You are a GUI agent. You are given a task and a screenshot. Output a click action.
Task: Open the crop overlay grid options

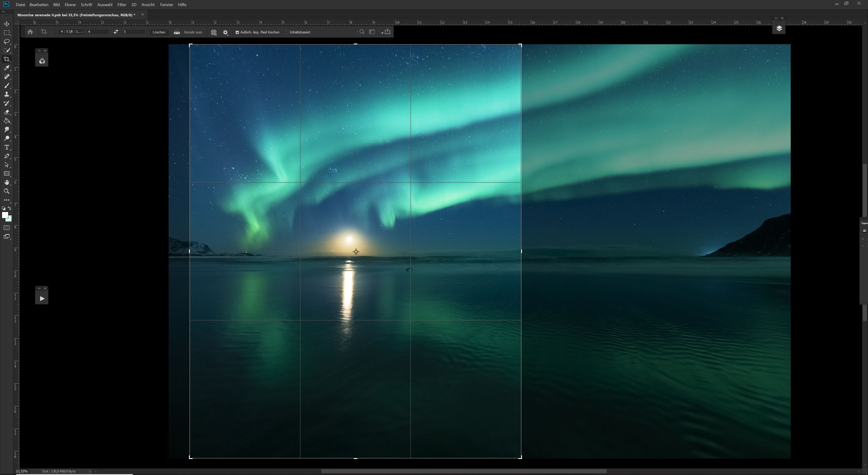tap(214, 32)
